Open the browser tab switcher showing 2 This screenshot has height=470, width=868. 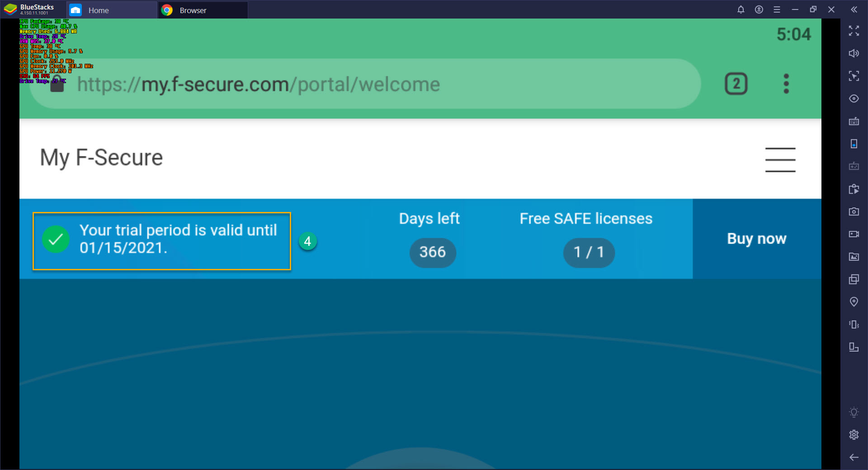(x=736, y=84)
